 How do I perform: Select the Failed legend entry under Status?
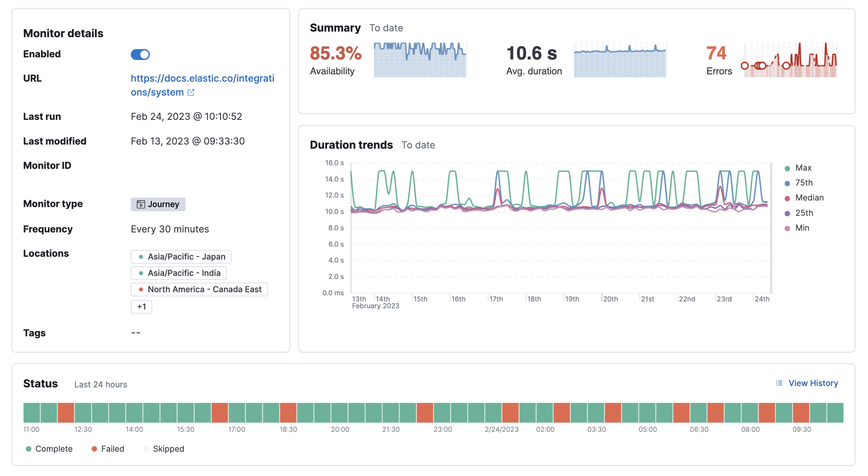point(108,449)
